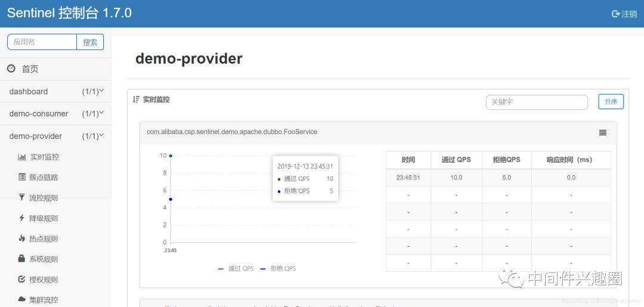This screenshot has height=307, width=644.
Task: Click the filter icon for 流控规则
Action: coord(22,197)
